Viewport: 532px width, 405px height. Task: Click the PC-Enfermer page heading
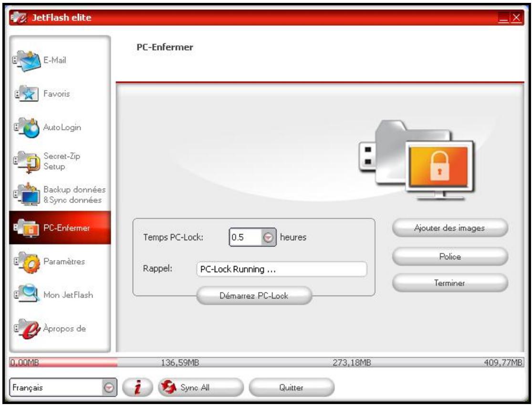[x=165, y=47]
